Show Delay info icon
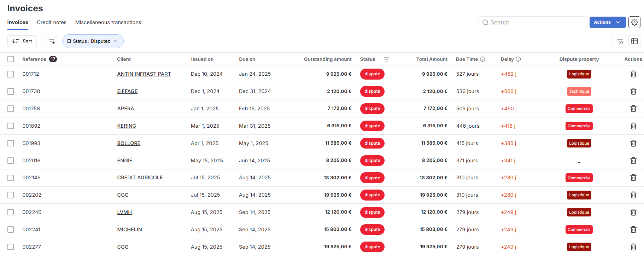 tap(518, 59)
